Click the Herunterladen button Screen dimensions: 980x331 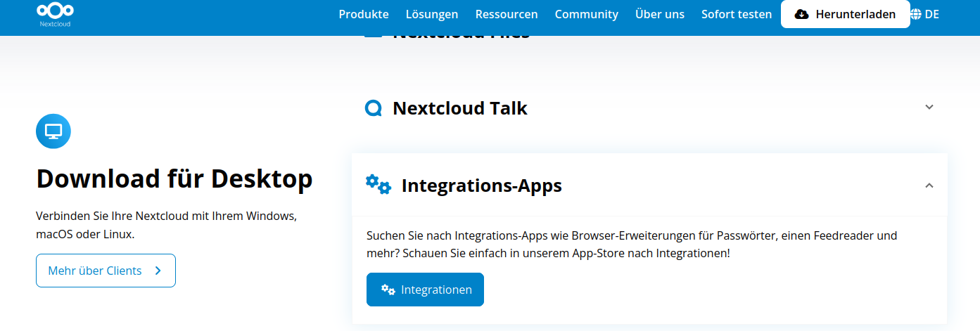point(846,14)
